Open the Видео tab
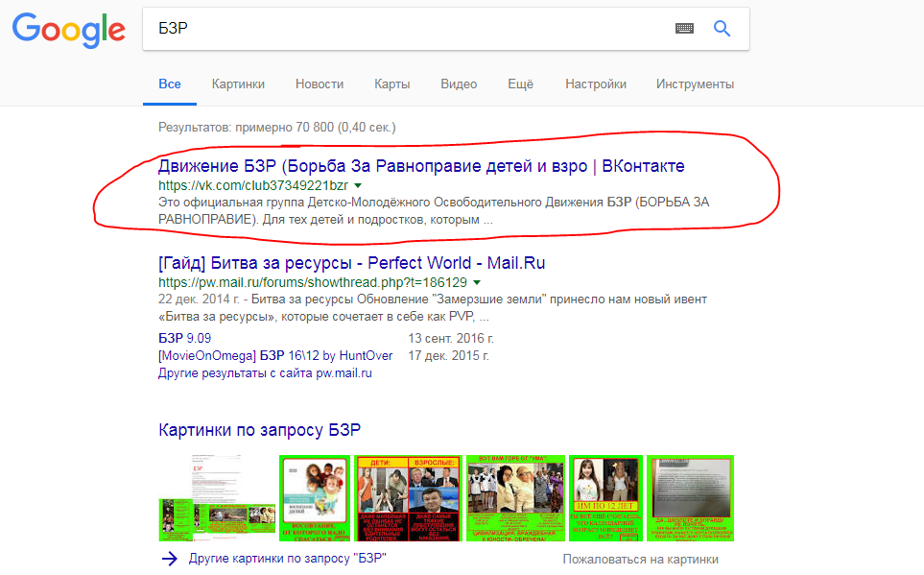The height and width of the screenshot is (575, 924). tap(459, 84)
